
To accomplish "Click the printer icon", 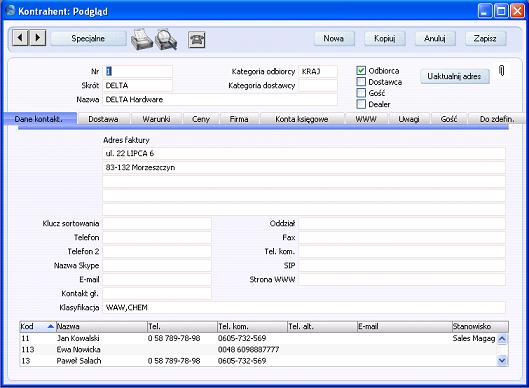I will (x=141, y=39).
